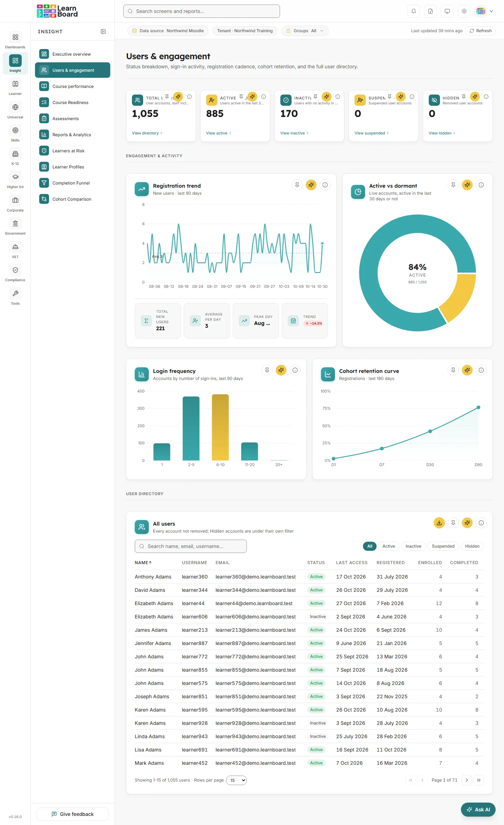Go to next page of users
The width and height of the screenshot is (504, 825).
tap(467, 780)
